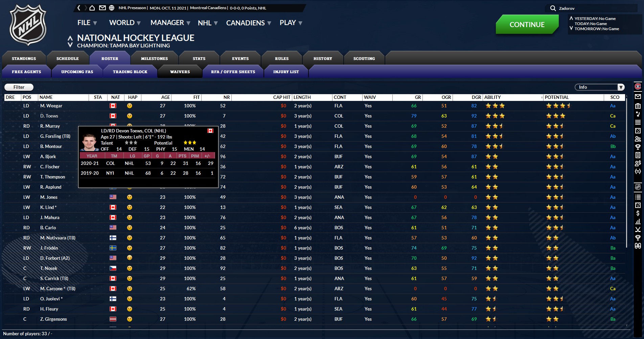Sort by the POTENTIAL column header
This screenshot has height=339, width=644.
point(574,97)
